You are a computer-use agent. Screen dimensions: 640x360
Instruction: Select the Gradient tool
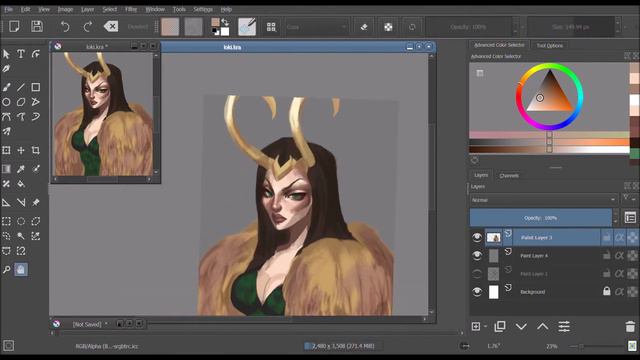[6, 169]
